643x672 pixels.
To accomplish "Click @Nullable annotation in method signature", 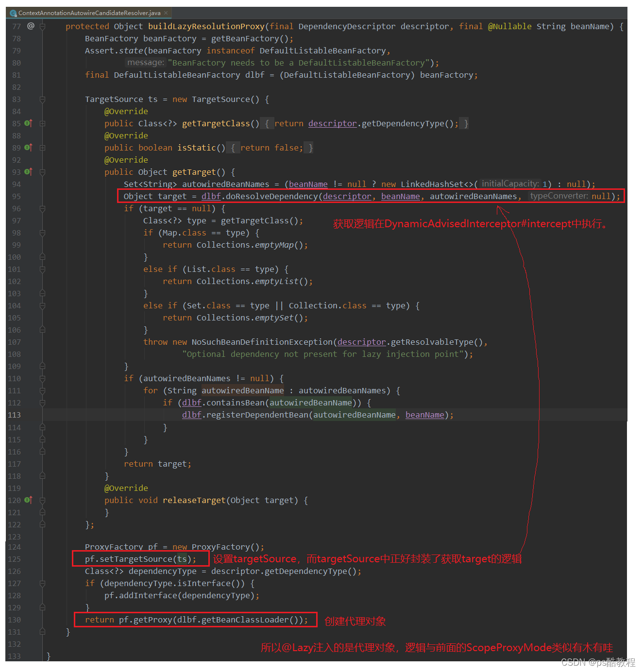I will 510,26.
